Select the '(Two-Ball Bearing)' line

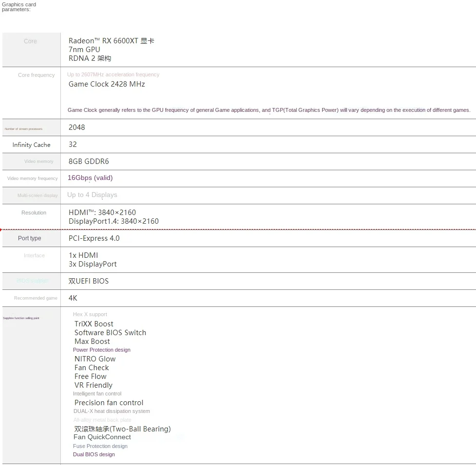[122, 429]
